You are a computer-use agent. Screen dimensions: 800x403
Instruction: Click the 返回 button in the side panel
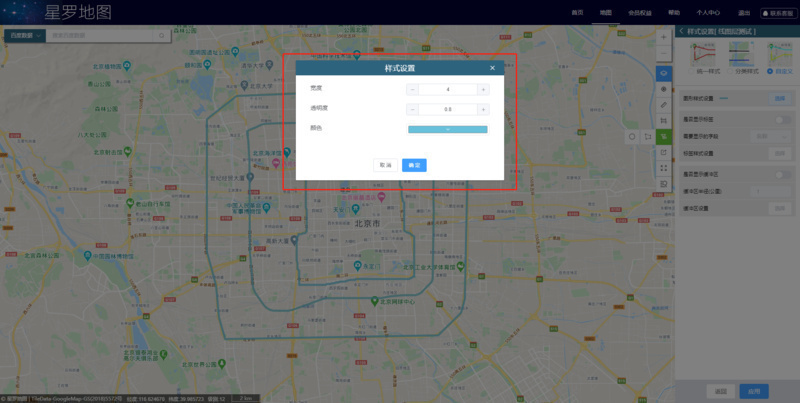[720, 391]
